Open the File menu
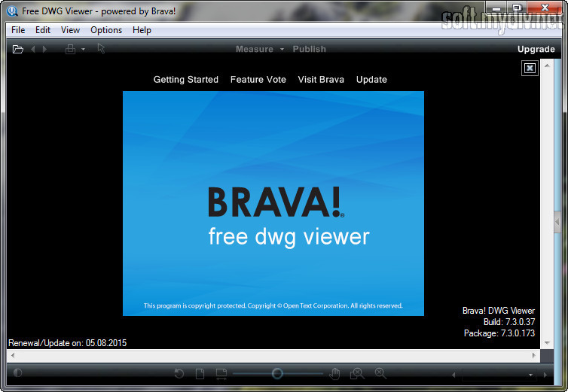The width and height of the screenshot is (568, 392). point(18,30)
